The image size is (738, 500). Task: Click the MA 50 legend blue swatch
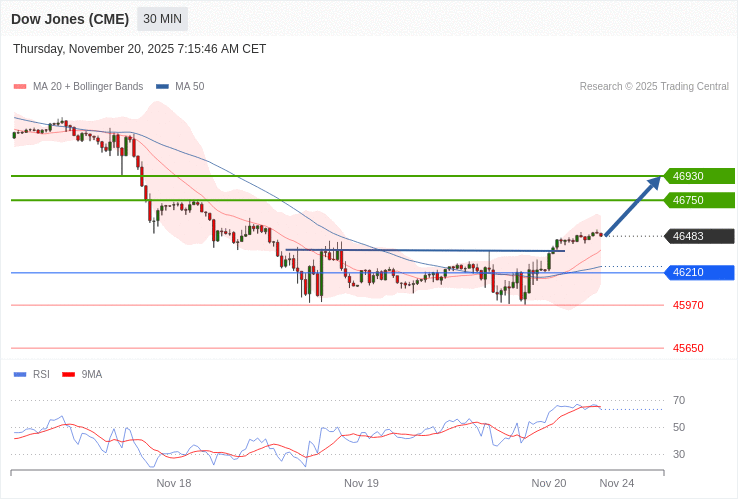(162, 87)
